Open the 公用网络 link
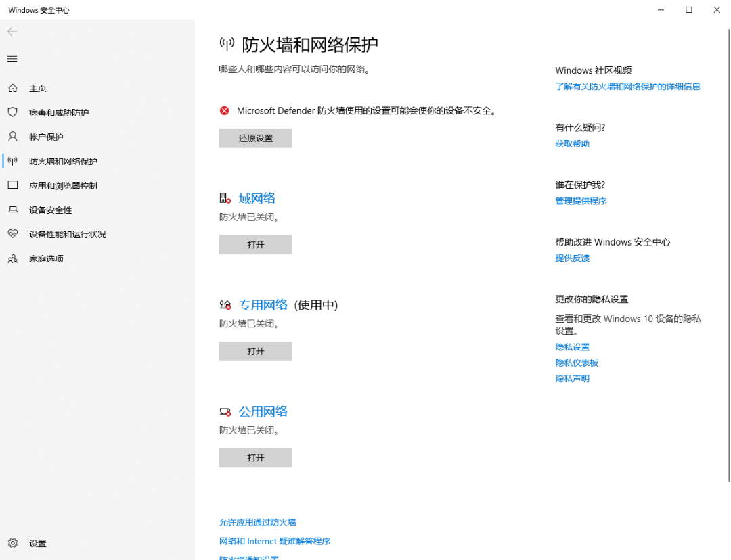Viewport: 731px width, 560px height. click(x=263, y=411)
